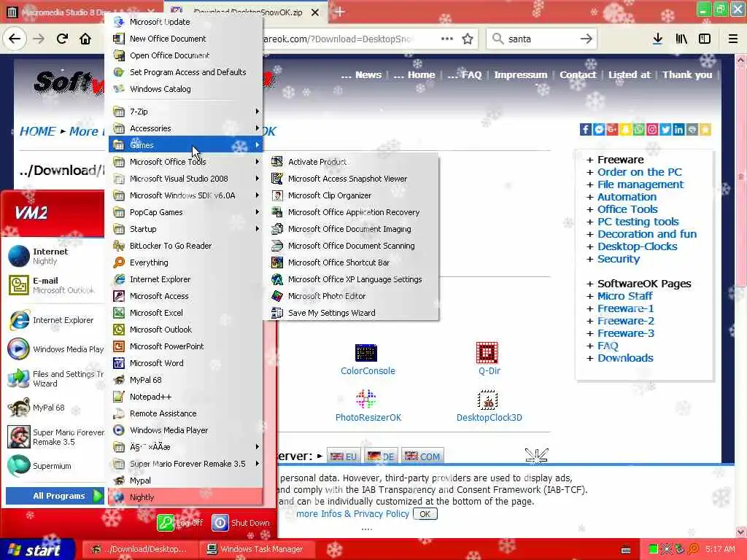Click OK on the privacy notice
Screen dimensions: 747x560
tap(425, 514)
